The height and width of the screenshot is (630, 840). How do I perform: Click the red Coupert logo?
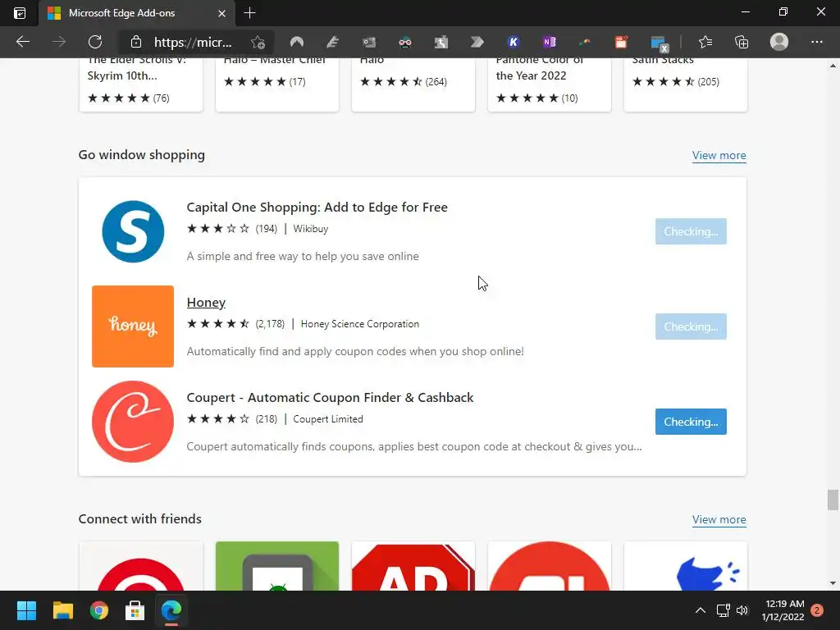click(x=133, y=422)
